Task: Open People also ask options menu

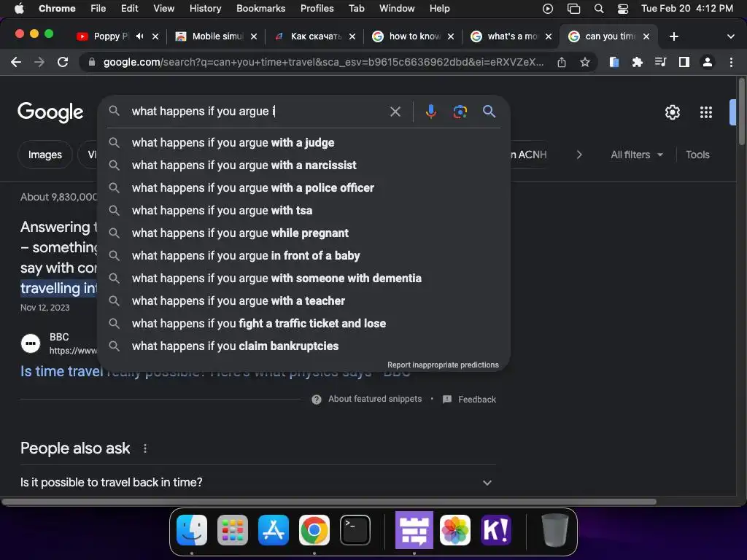Action: 145,448
